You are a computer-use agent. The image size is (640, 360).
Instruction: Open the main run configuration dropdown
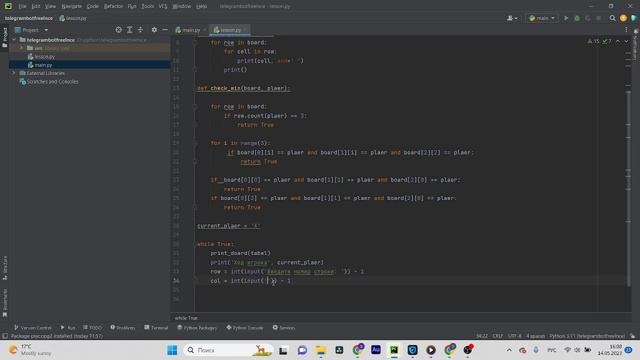point(542,18)
